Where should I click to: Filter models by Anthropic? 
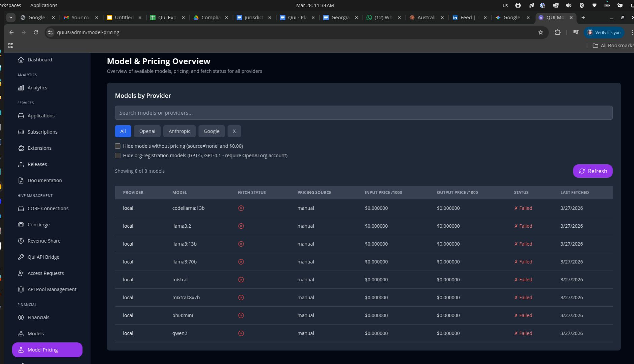coord(180,131)
